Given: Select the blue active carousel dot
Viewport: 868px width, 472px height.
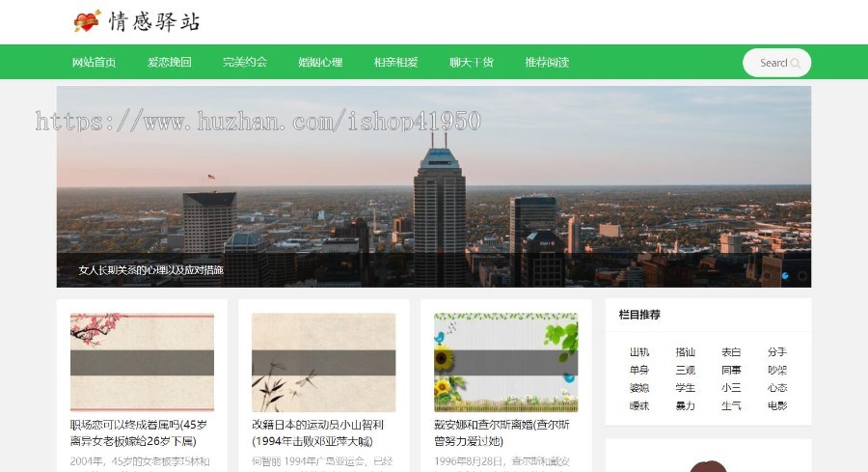Looking at the screenshot, I should [x=784, y=275].
